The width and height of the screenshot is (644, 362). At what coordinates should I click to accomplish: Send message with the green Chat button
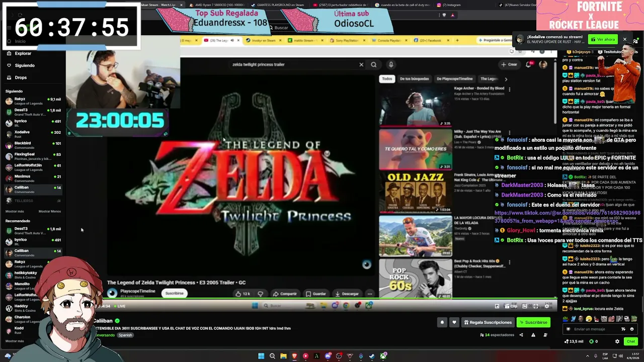point(631,341)
